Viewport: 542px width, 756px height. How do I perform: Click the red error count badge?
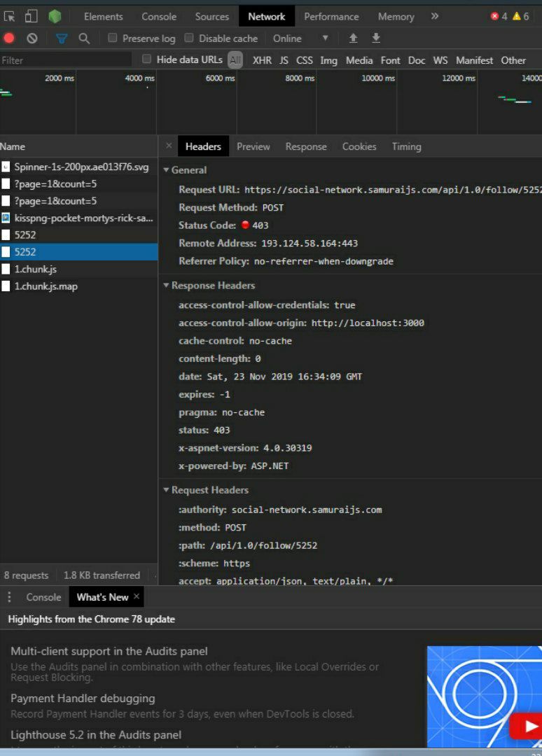tap(499, 16)
